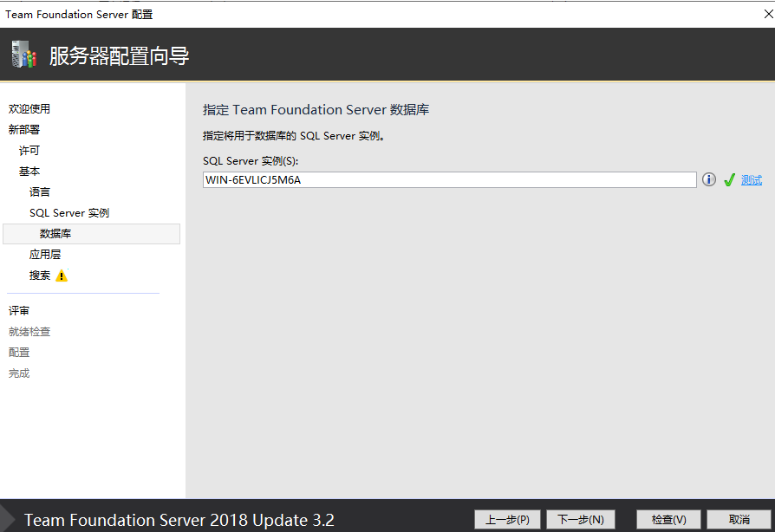Click the 测试 link
Viewport: 775px width, 532px height.
tap(752, 180)
